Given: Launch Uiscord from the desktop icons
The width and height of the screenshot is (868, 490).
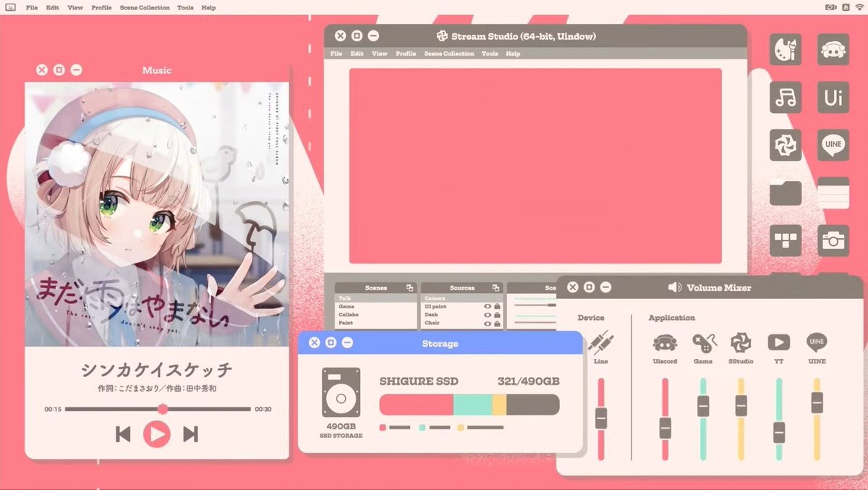Looking at the screenshot, I should [833, 50].
